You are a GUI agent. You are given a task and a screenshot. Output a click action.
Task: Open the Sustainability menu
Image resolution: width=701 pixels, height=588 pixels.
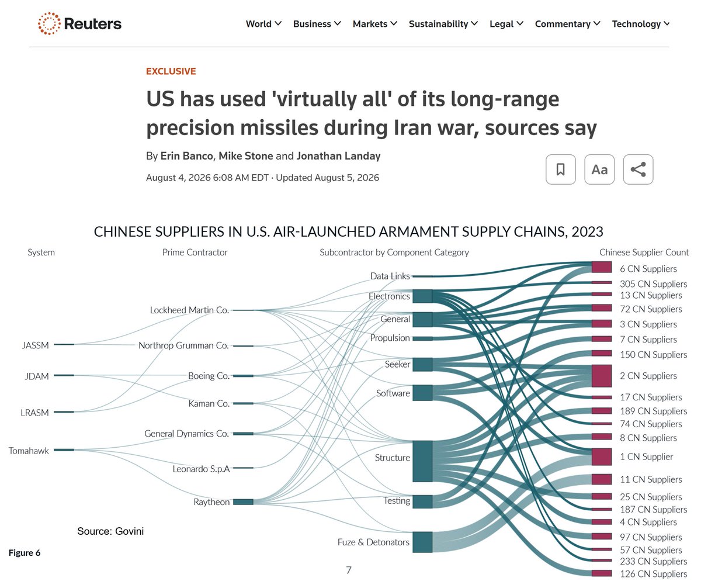coord(443,24)
